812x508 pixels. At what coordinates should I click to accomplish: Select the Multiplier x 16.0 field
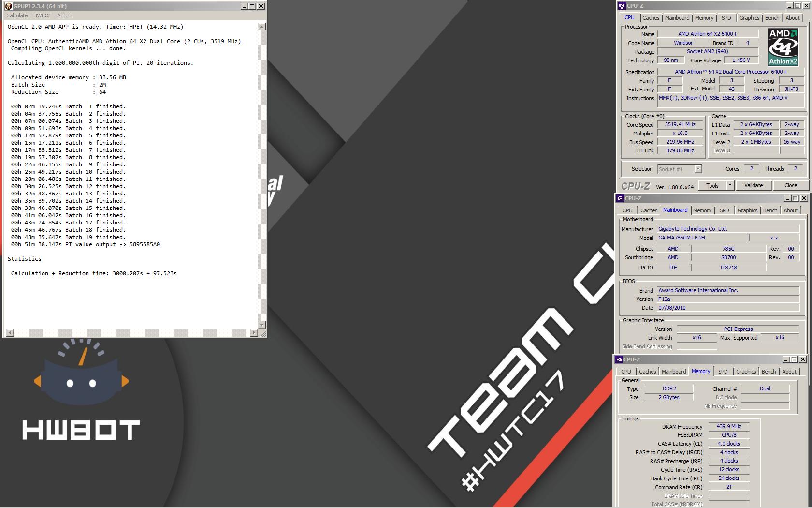tap(680, 133)
